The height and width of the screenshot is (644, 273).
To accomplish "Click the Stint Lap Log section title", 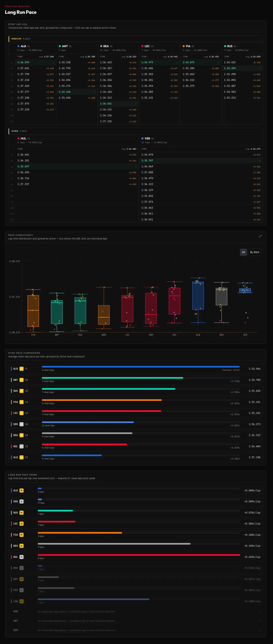I will click(17, 24).
